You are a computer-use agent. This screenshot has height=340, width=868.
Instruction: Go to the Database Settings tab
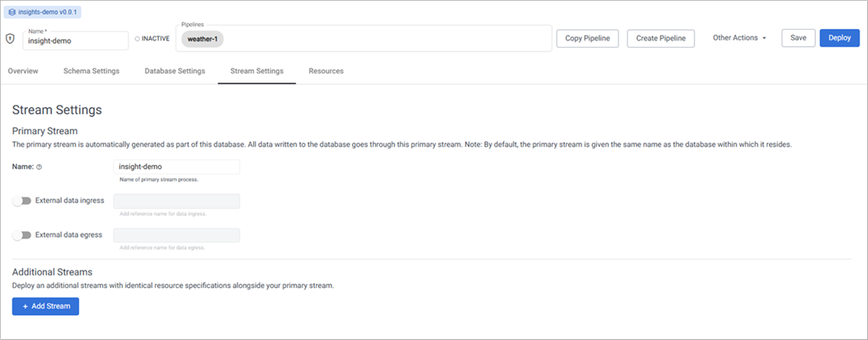175,71
